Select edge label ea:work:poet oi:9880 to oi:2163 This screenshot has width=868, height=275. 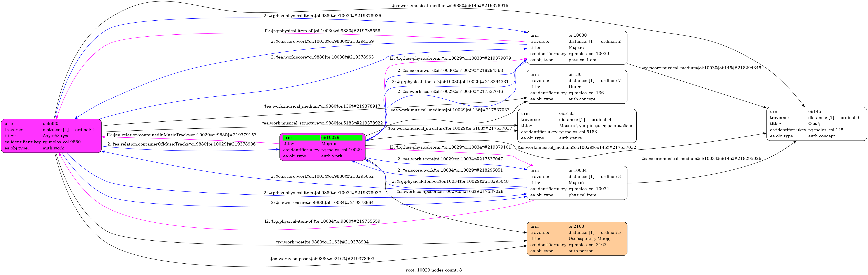[x=322, y=242]
